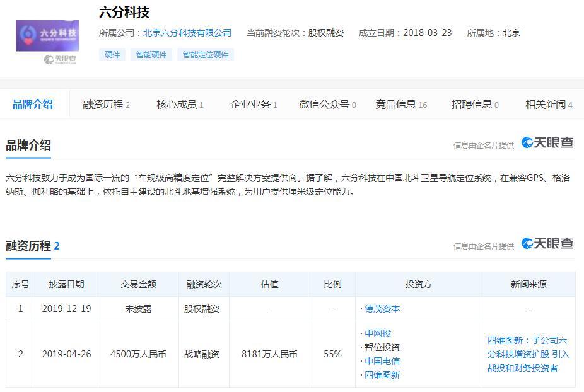Select the 智能定位硬件 tag
This screenshot has width=584, height=392.
pos(206,55)
